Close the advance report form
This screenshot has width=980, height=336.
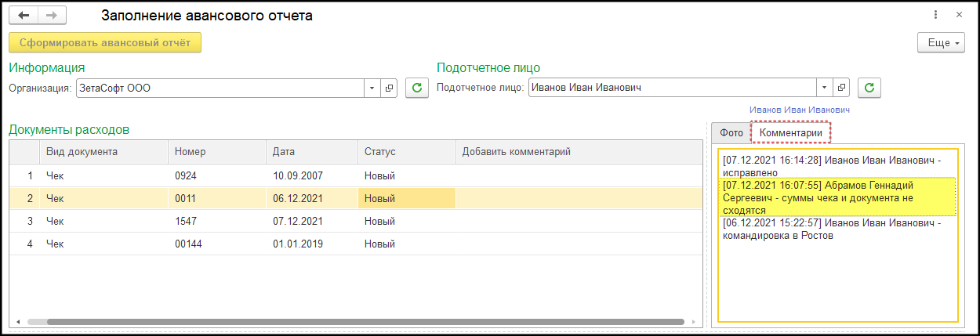point(958,15)
